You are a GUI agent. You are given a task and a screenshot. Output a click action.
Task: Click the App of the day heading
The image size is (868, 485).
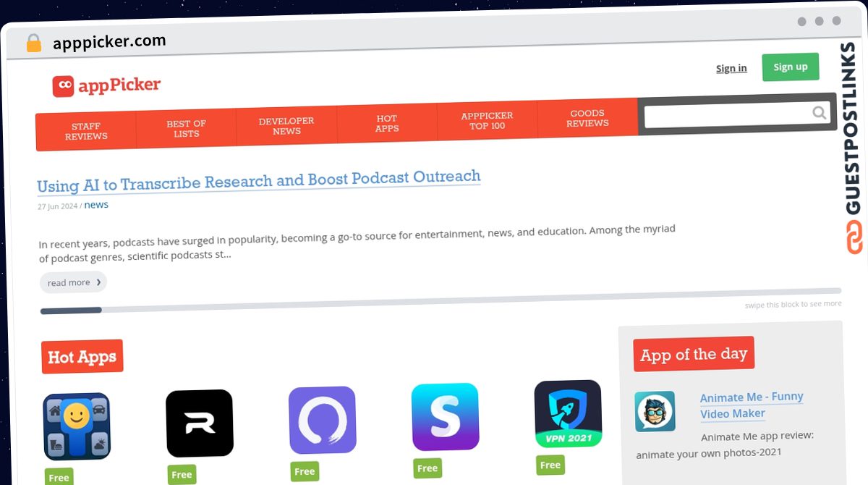click(694, 355)
